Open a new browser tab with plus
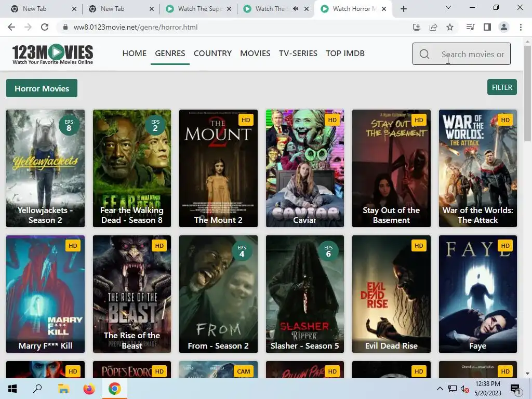532x399 pixels. (403, 9)
